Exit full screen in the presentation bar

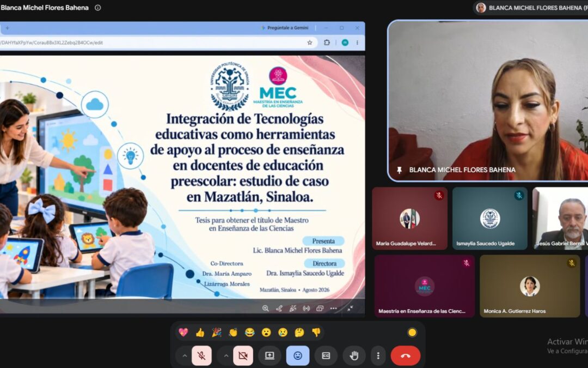coord(350,308)
